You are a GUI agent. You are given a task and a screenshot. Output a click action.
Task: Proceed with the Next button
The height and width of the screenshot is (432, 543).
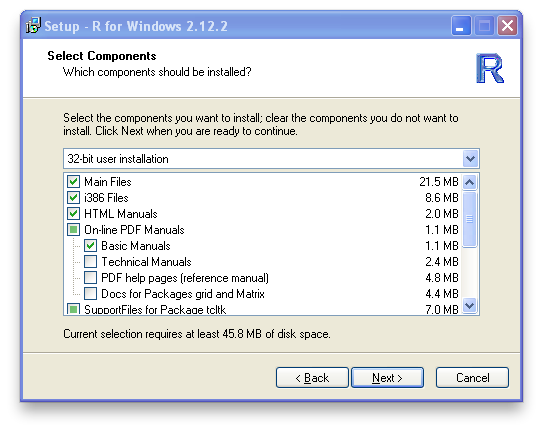(387, 378)
